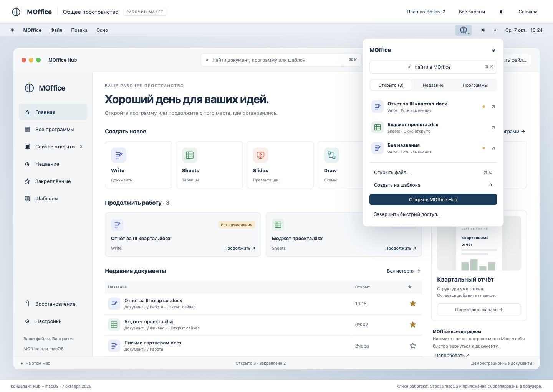Open Недавние in the Hub sidebar
The image size is (553, 392).
tap(53, 164)
